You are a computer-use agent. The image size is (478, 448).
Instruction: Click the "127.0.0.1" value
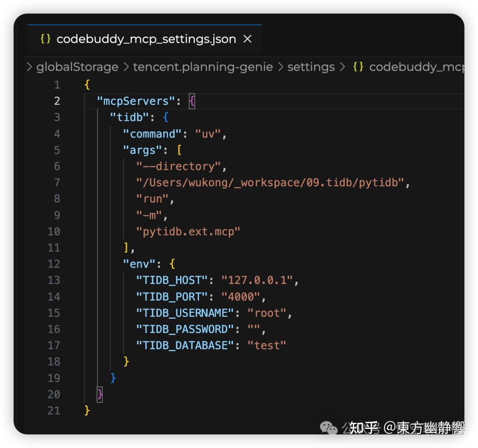click(x=257, y=280)
